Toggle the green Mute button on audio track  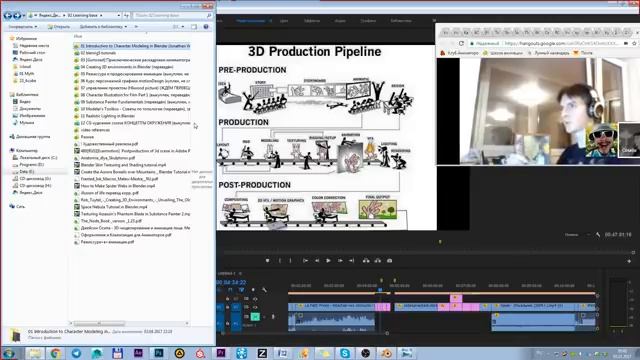(x=255, y=316)
